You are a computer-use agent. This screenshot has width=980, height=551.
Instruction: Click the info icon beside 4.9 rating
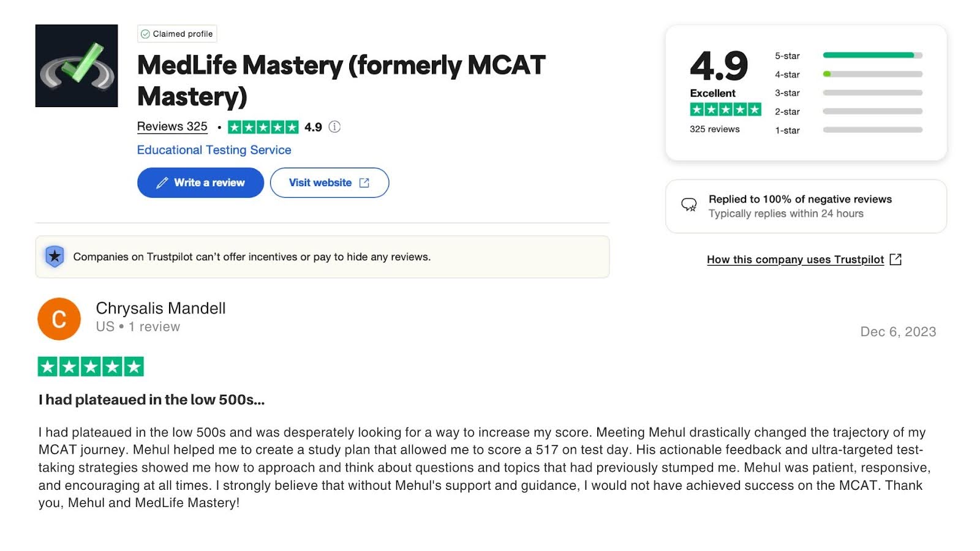pos(334,127)
